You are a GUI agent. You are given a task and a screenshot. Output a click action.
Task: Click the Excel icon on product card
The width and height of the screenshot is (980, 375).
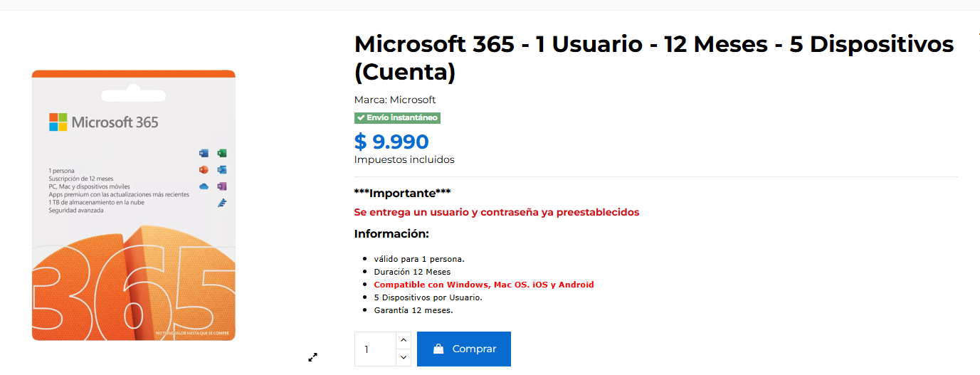221,153
